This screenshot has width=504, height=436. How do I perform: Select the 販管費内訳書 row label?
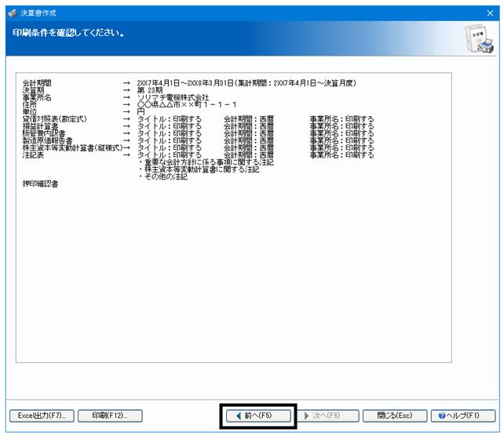44,133
